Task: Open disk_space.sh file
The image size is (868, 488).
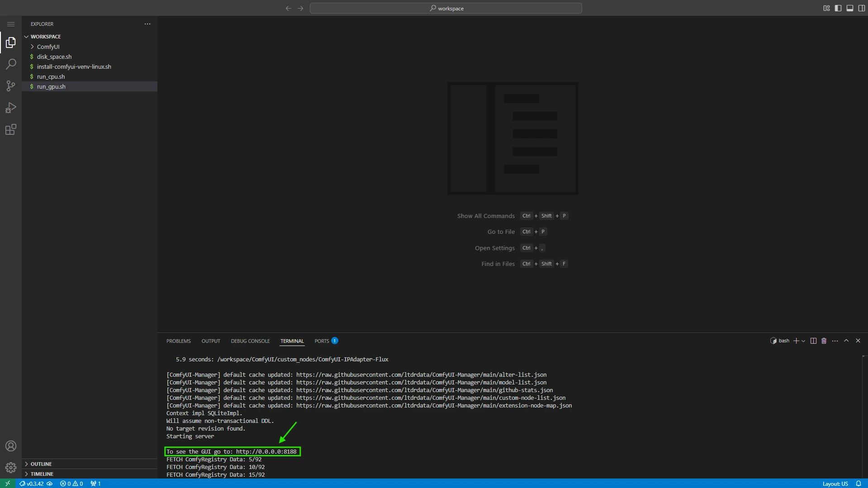Action: pyautogui.click(x=90, y=57)
